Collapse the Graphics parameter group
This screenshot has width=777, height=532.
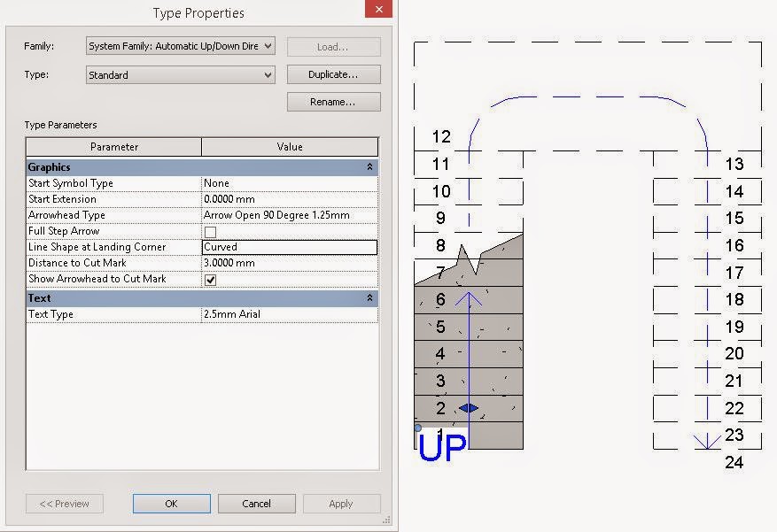pos(371,166)
